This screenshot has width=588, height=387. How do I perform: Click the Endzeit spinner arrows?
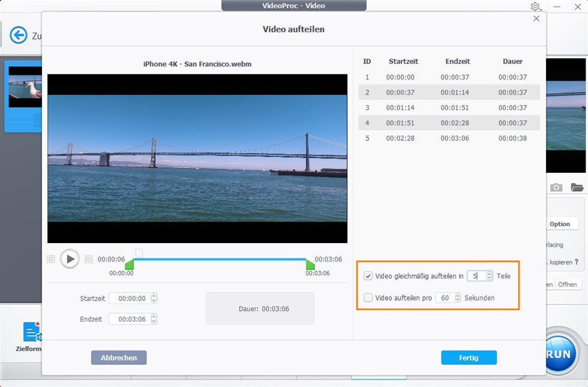click(154, 319)
